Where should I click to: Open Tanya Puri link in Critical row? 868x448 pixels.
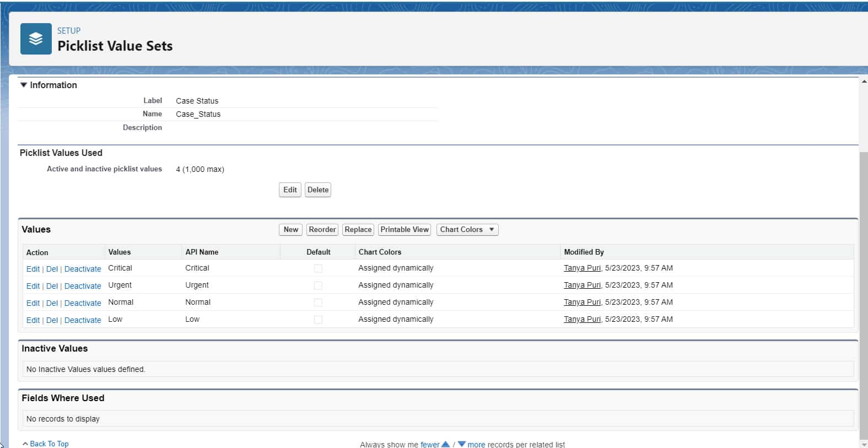(x=582, y=268)
